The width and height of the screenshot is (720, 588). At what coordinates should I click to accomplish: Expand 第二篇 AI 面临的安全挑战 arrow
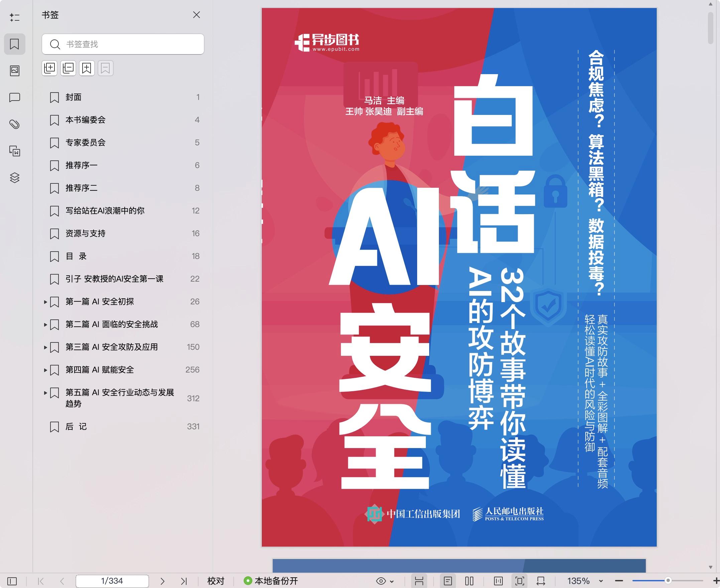click(x=45, y=324)
